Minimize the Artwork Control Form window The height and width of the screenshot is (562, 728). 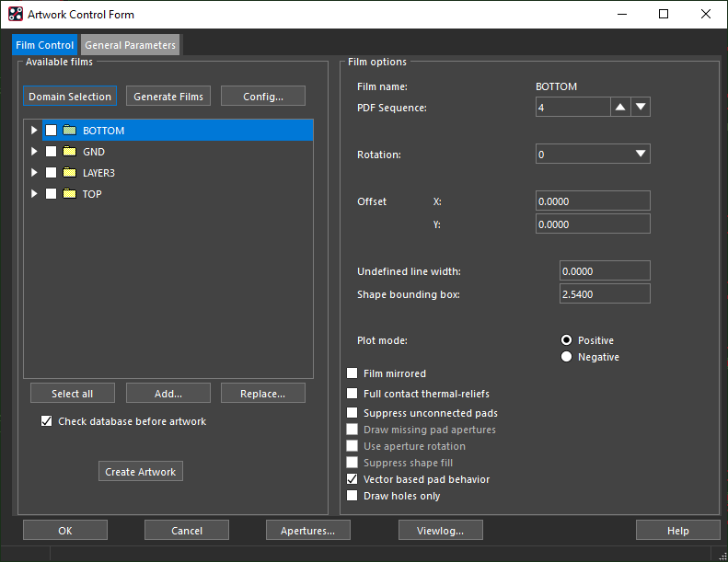click(622, 14)
